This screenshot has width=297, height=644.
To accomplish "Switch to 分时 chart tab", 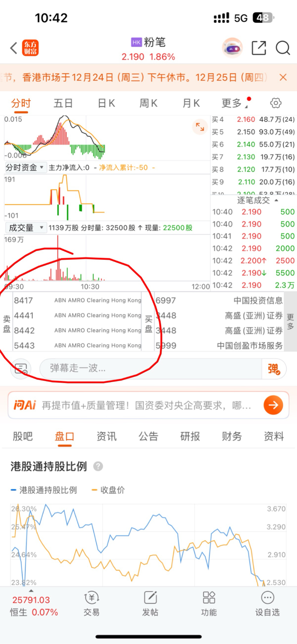I will 21,103.
